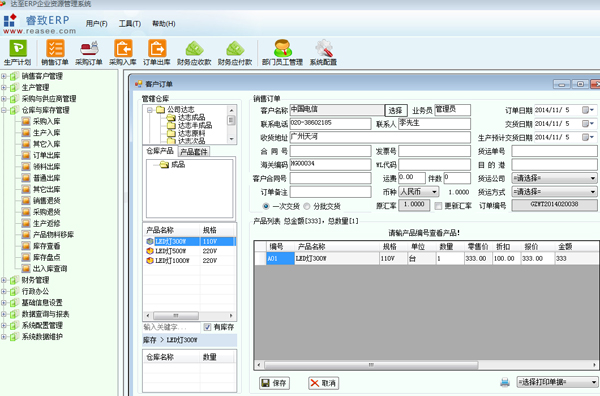This screenshot has height=396, width=600.
Task: Select 领料出库 in the sidebar tree
Action: pyautogui.click(x=46, y=166)
